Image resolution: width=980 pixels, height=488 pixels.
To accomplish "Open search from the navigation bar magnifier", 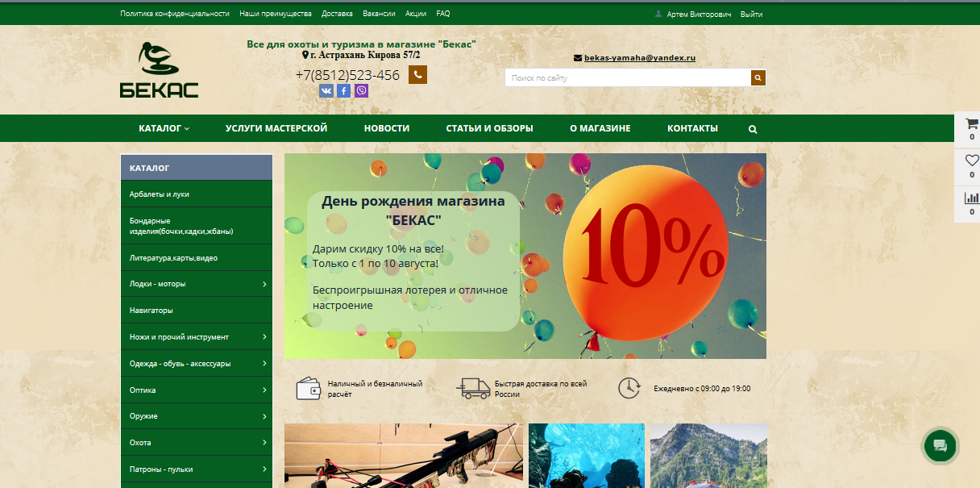I will coord(753,129).
